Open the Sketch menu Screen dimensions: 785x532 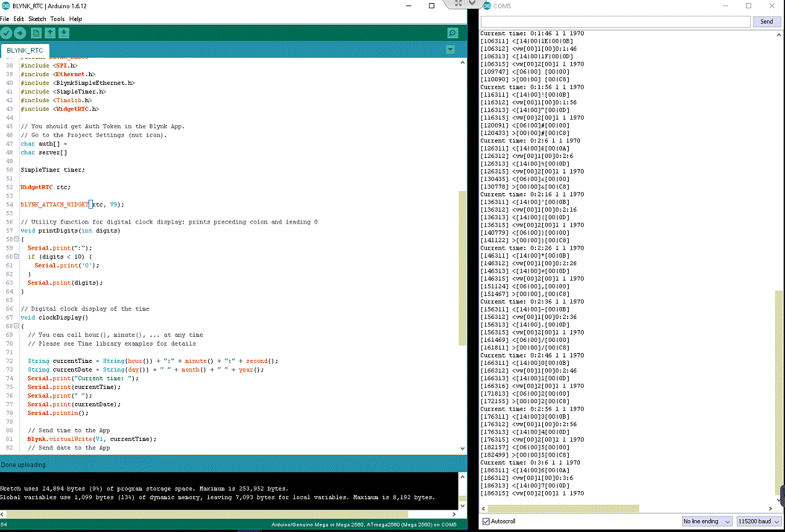coord(37,19)
